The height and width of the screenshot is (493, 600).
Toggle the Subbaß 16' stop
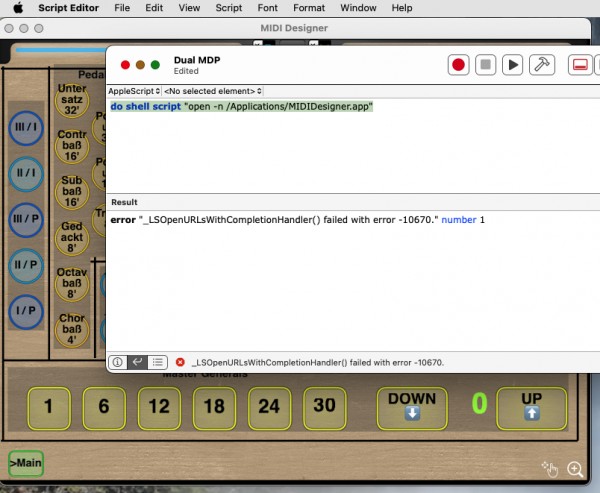click(x=72, y=192)
